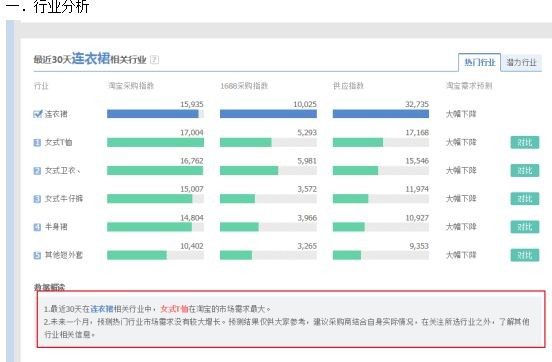Image resolution: width=552 pixels, height=362 pixels.
Task: Click 女式T恤 淘宝采购指数 value 17,004
Action: (192, 132)
